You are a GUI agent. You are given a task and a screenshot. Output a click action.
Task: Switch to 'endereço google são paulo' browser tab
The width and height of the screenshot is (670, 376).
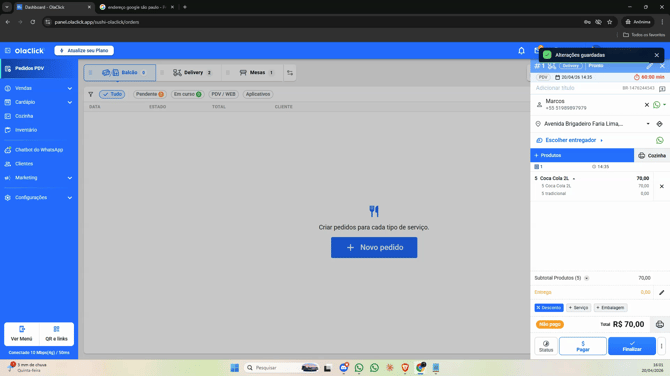click(x=136, y=7)
